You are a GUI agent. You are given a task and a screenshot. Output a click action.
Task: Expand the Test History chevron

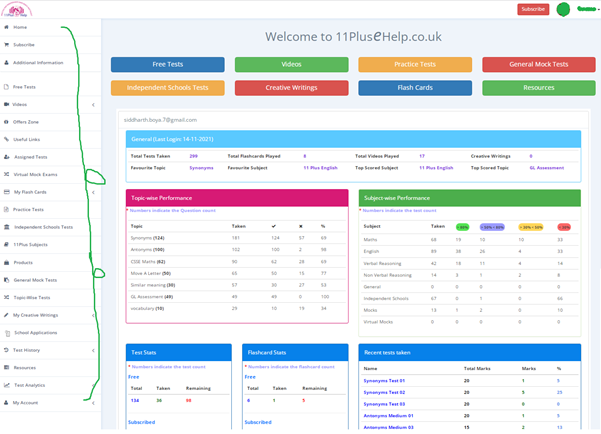coord(93,350)
